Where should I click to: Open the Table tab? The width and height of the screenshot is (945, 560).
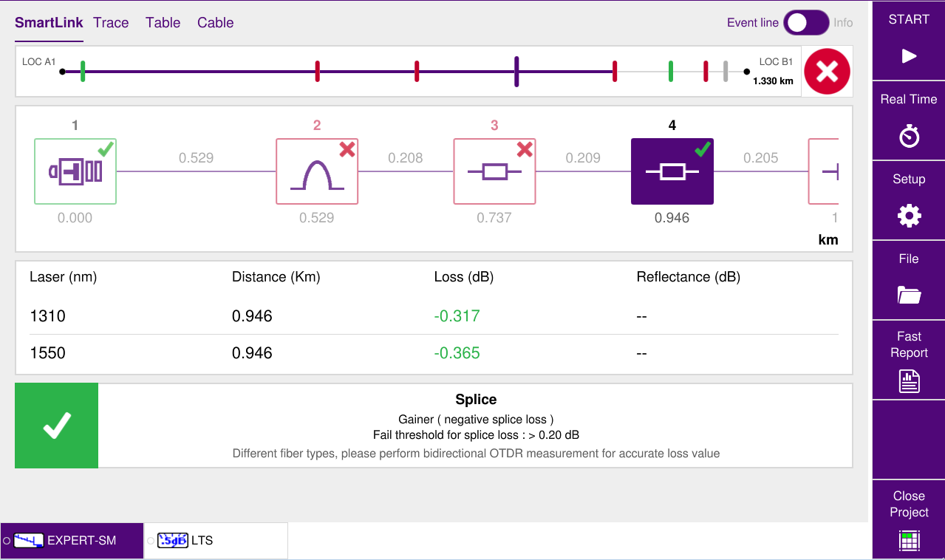click(x=162, y=23)
